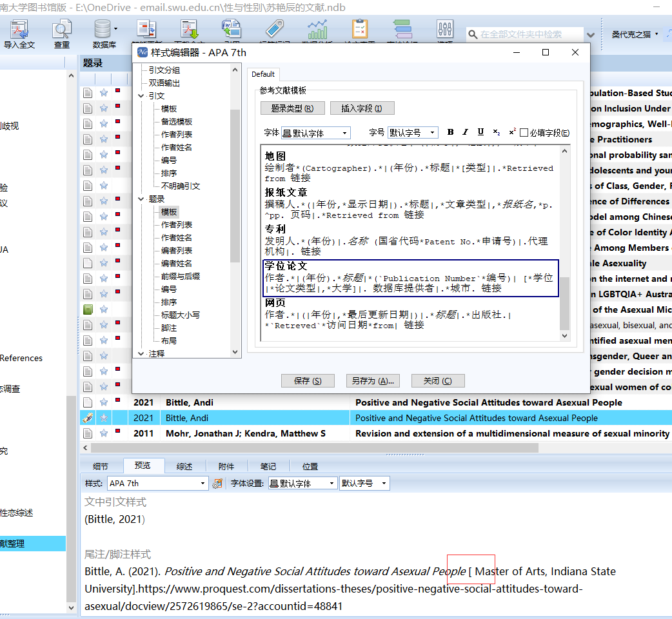Click the magnifier icon in search box

(473, 34)
